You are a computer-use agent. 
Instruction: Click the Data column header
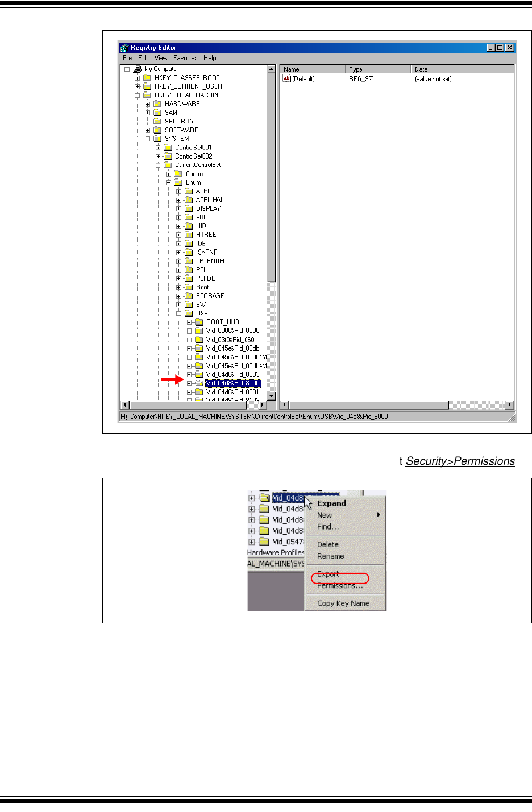462,69
